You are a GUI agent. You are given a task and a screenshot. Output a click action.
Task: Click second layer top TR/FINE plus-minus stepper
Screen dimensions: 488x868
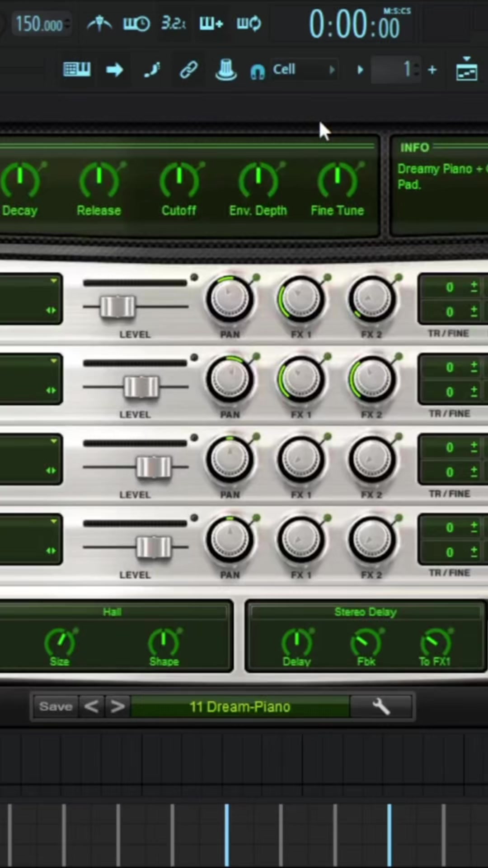(474, 367)
